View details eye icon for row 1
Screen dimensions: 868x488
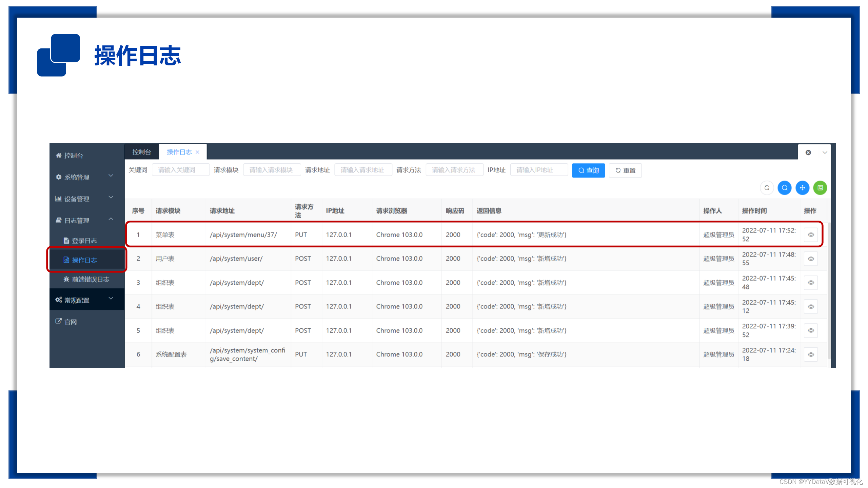coord(811,235)
